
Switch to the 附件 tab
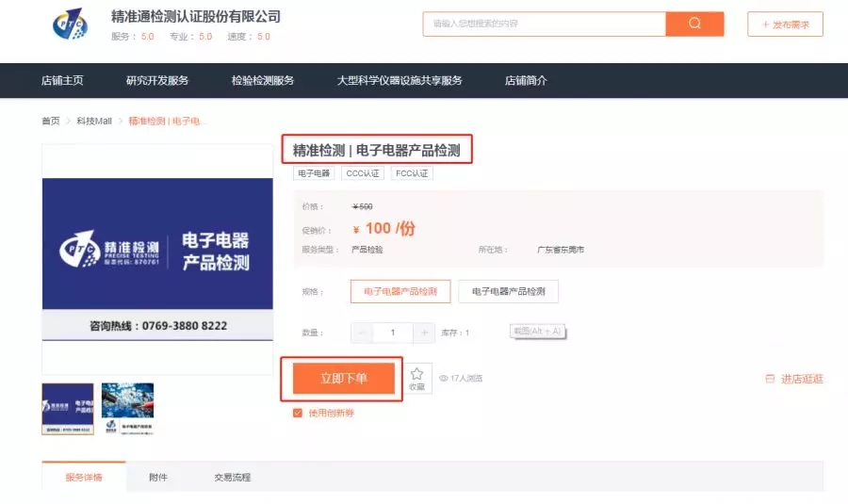click(x=158, y=477)
